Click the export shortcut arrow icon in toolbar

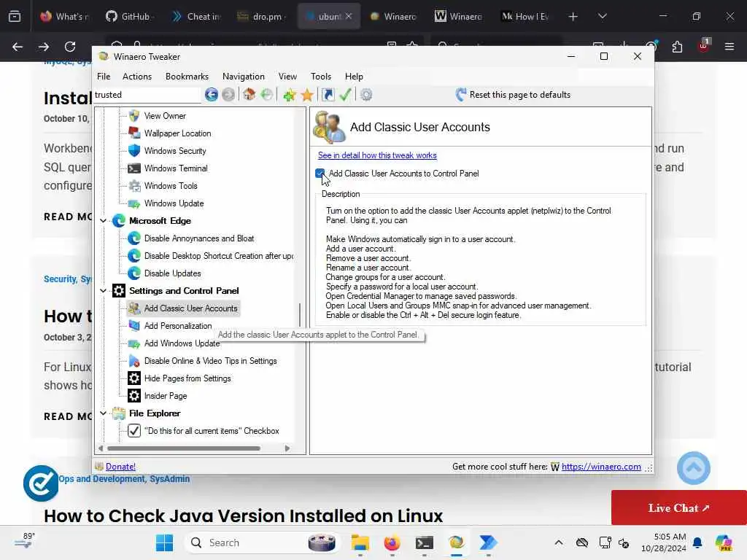point(328,95)
